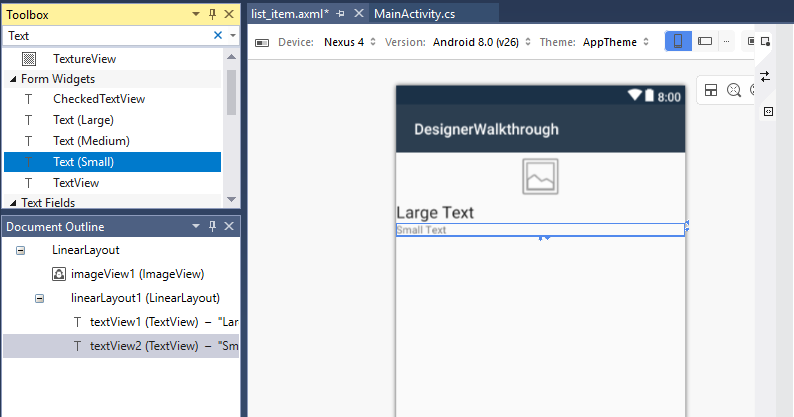Click the device configuration icon before Device
Screen dimensions: 794x417
pos(262,43)
